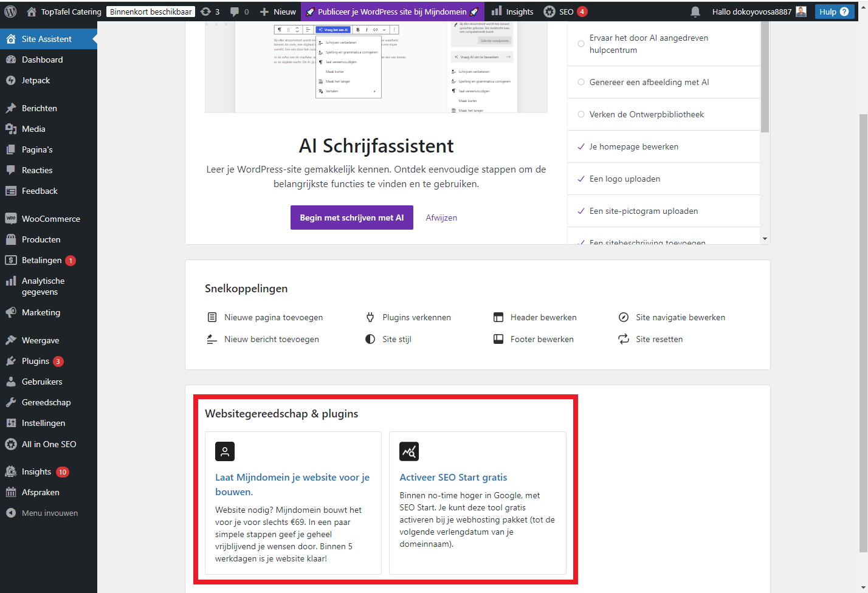868x593 pixels.
Task: Select Verken de Ontwerpbibliotheek task
Action: [x=664, y=114]
